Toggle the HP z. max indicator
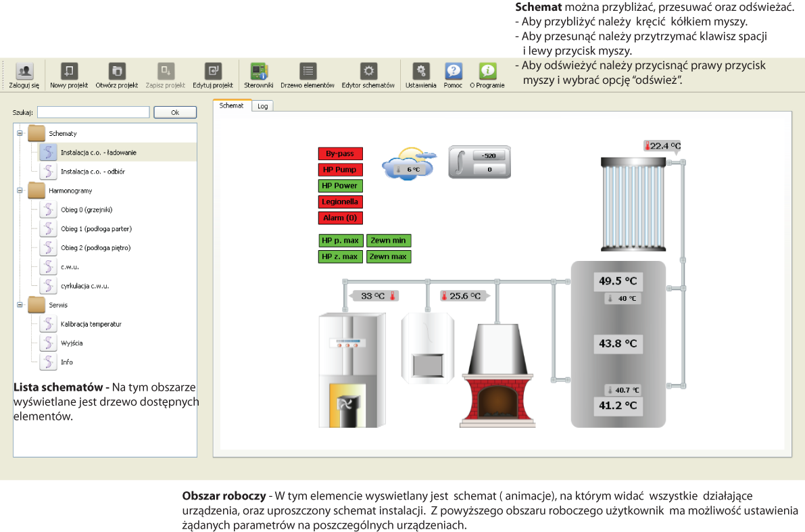 (341, 256)
